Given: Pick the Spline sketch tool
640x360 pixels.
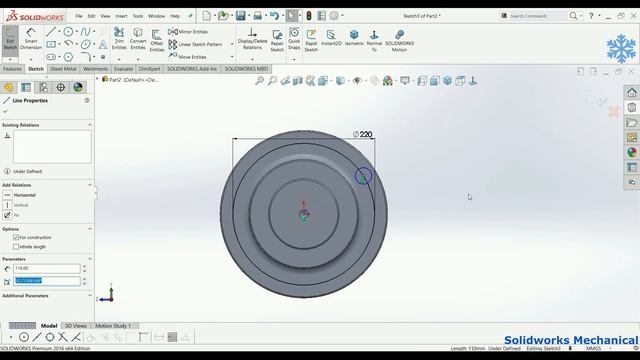Looking at the screenshot, I should tap(85, 31).
